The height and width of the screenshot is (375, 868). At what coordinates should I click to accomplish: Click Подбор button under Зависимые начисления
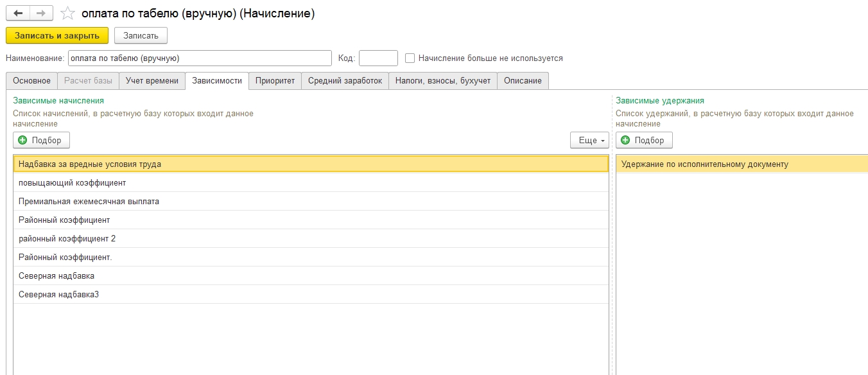click(41, 140)
